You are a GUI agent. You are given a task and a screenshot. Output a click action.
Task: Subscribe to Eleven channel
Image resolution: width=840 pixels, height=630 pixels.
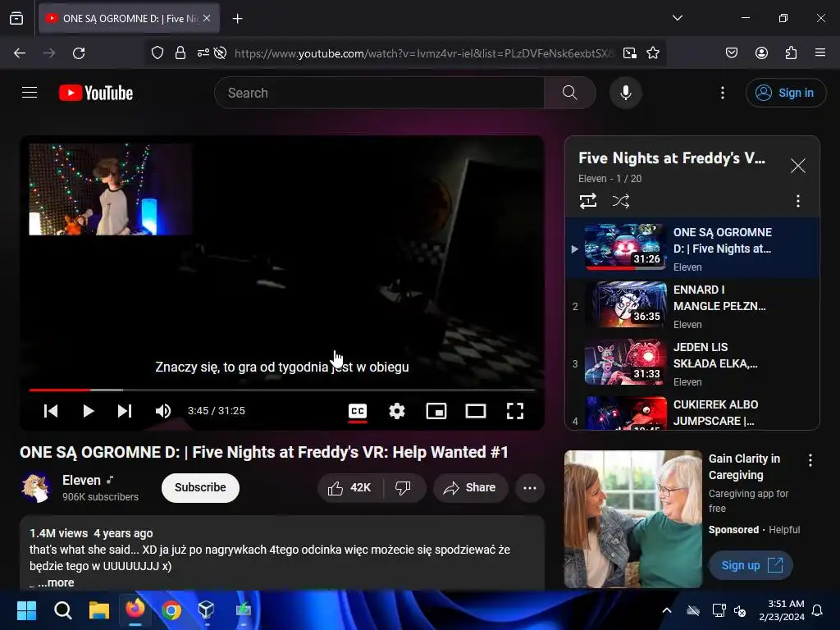coord(200,487)
